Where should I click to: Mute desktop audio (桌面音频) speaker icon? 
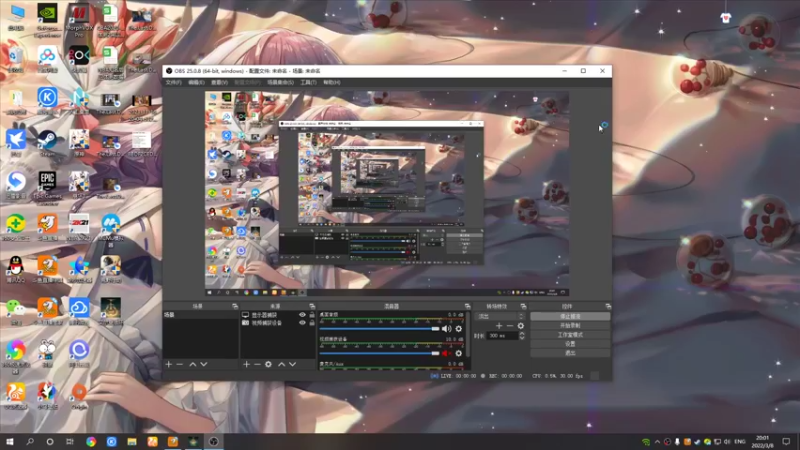click(x=446, y=329)
